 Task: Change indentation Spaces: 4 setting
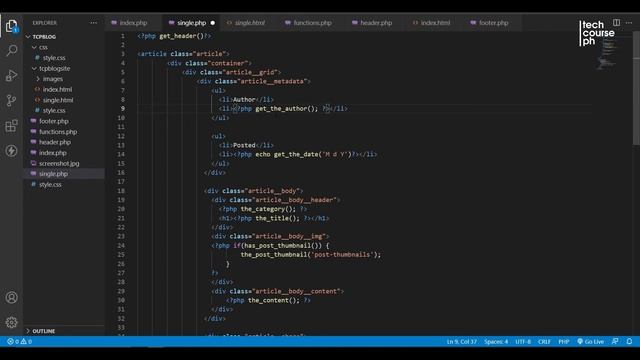tap(496, 342)
